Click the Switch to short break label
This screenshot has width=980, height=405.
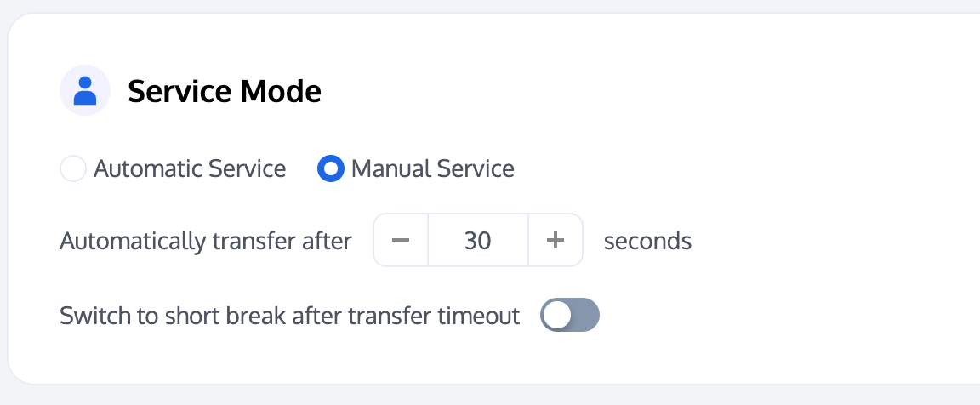tap(289, 317)
